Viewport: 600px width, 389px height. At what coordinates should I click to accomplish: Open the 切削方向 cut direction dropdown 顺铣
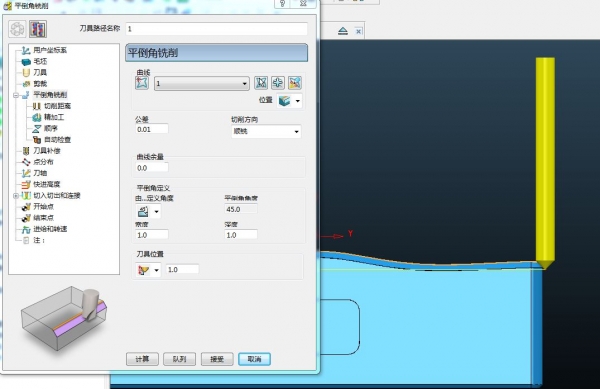click(266, 131)
